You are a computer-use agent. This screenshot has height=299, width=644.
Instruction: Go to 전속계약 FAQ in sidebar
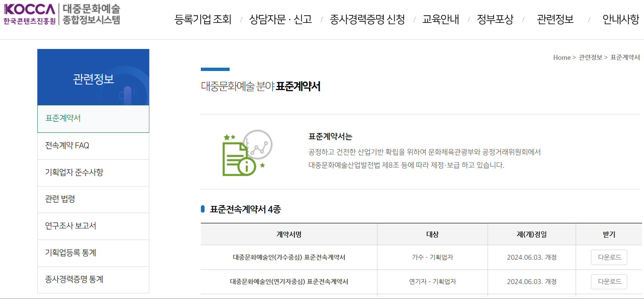pyautogui.click(x=93, y=146)
